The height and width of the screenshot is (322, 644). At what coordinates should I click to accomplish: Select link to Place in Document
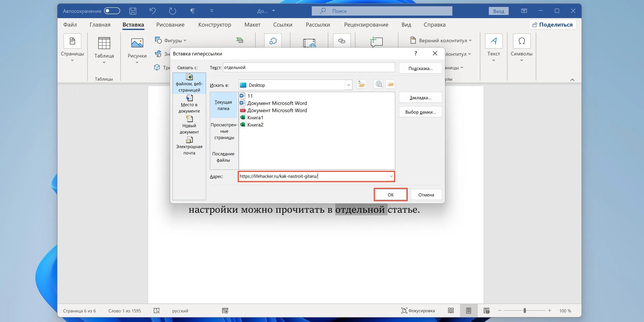click(189, 104)
